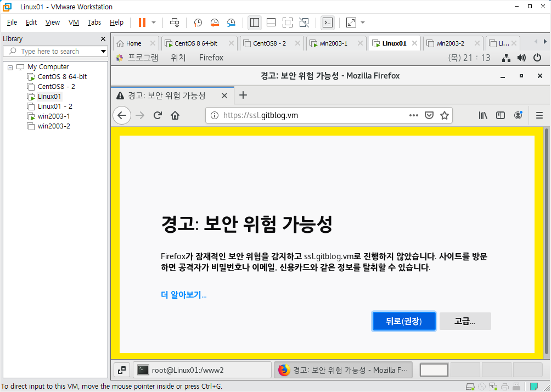
Task: Close the Library panel
Action: 103,38
